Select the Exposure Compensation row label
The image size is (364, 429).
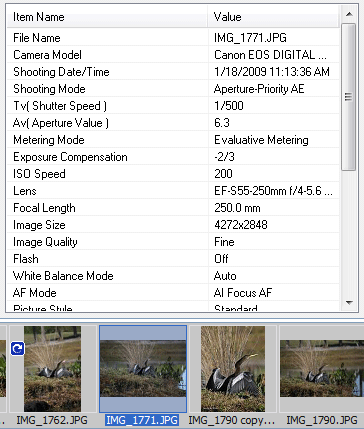(x=70, y=157)
